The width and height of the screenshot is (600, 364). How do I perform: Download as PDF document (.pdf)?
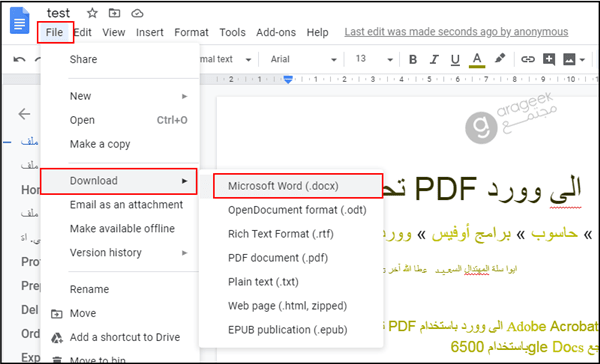point(292,258)
